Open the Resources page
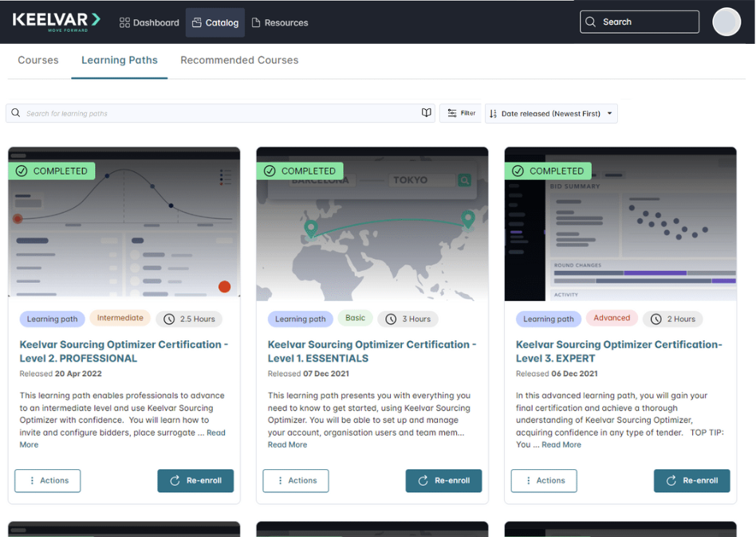 [x=280, y=22]
